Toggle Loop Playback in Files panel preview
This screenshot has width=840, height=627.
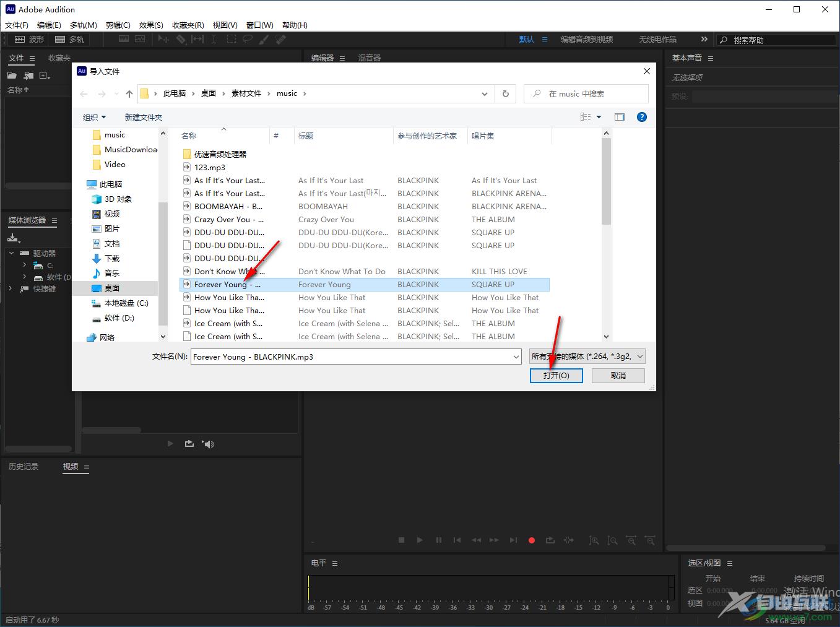[x=189, y=444]
